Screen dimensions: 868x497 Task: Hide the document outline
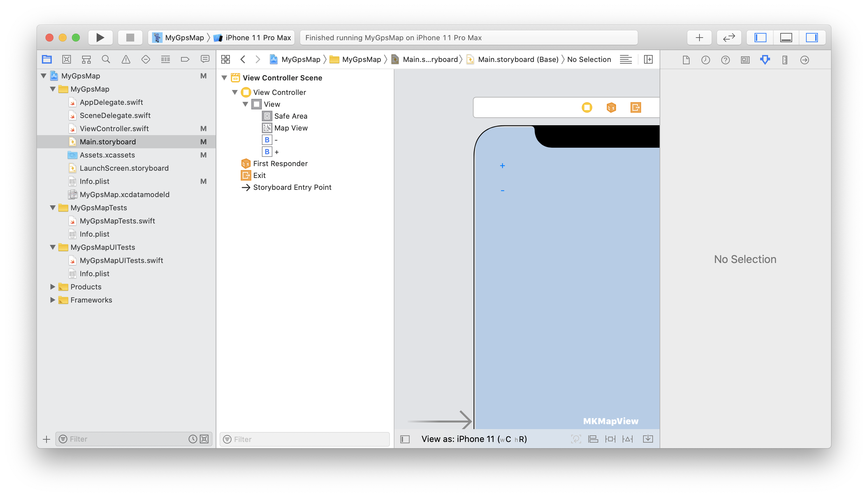(405, 439)
